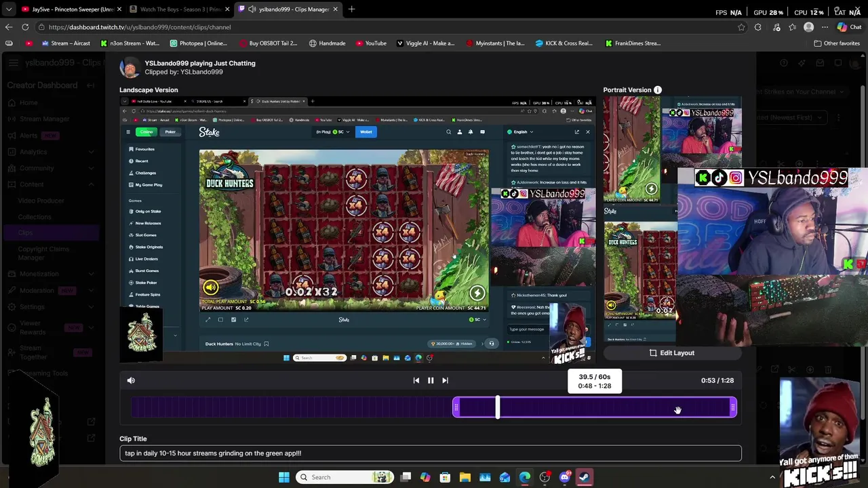
Task: Mute audio on the Clips Manager tab
Action: point(252,9)
